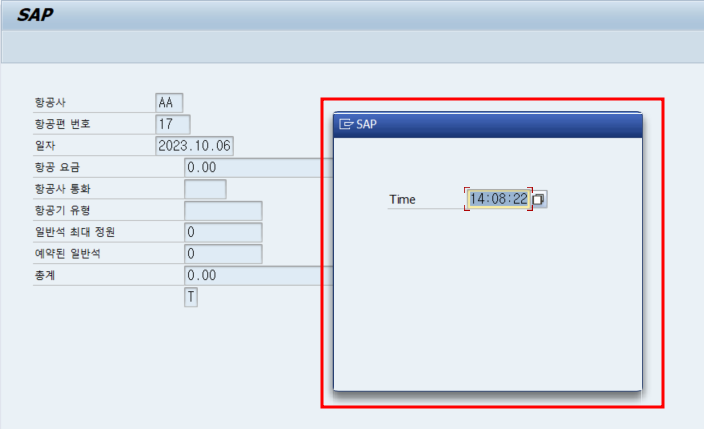
Task: Click the 예약된 일반석 label
Action: click(x=68, y=253)
